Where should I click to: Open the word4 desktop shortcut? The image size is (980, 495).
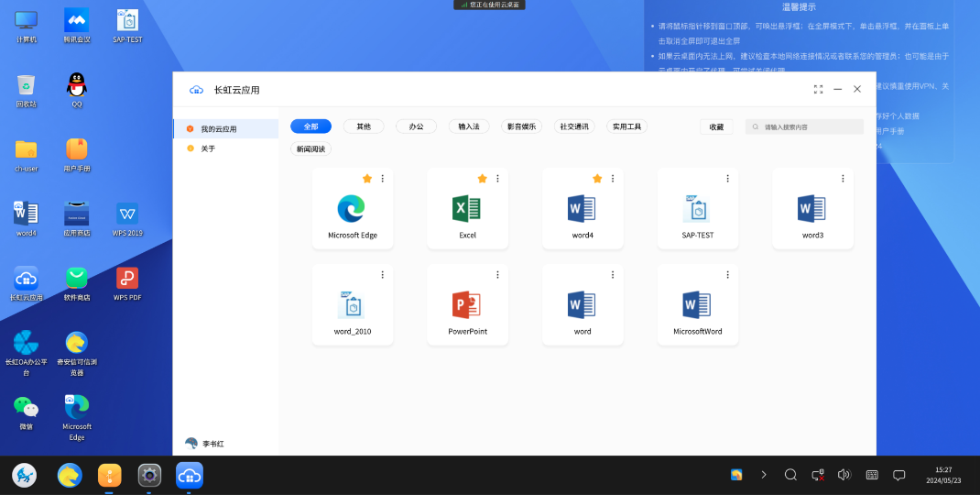pyautogui.click(x=27, y=220)
